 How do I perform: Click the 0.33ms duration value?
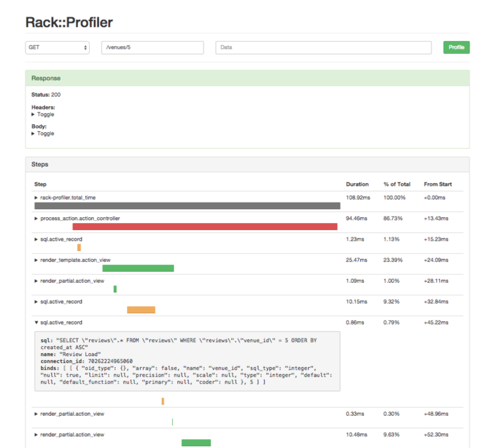click(355, 413)
